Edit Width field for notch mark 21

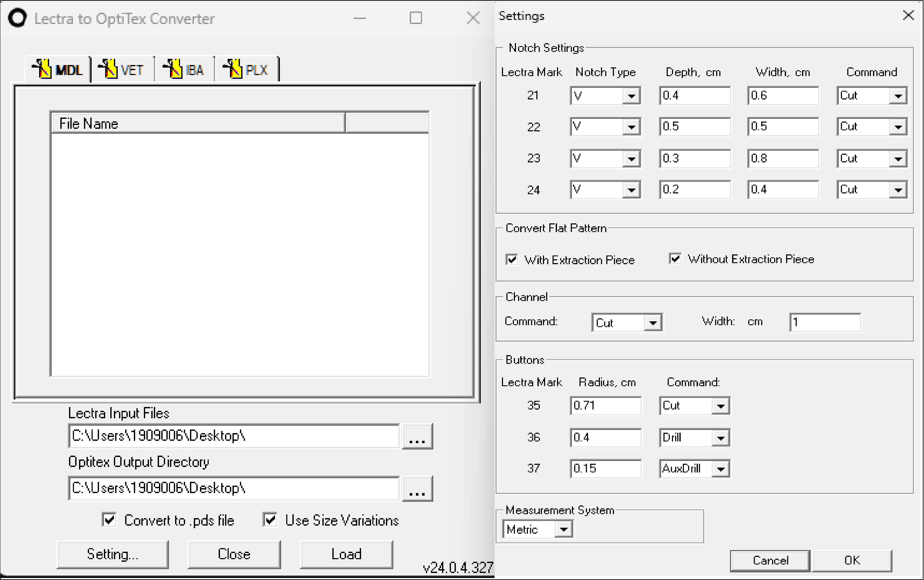pos(783,95)
